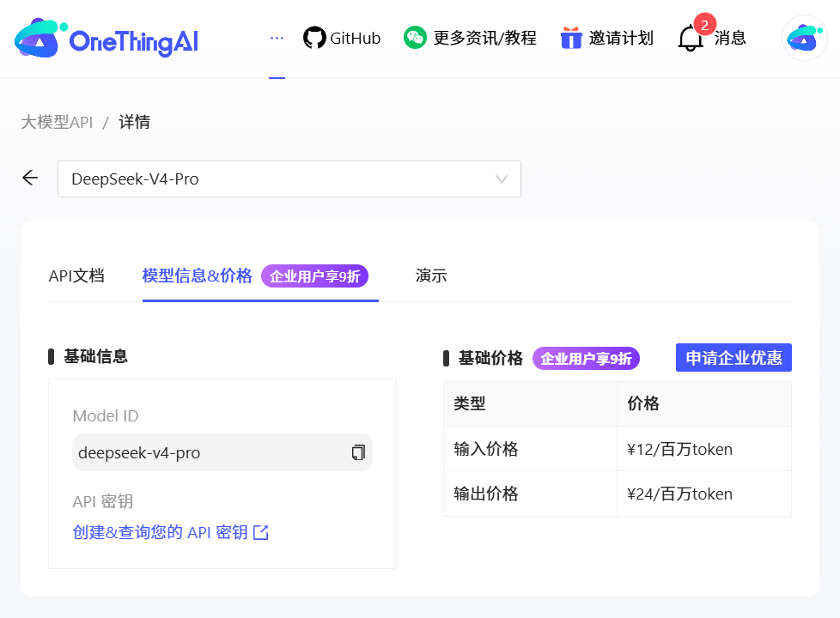Click the 企业用户享9折 badge in tabs
The image size is (840, 618).
(315, 276)
